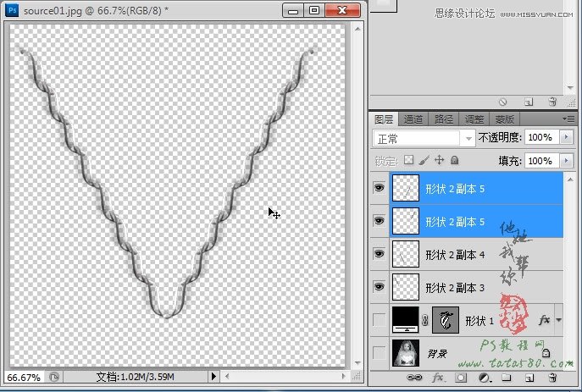This screenshot has width=582, height=392.
Task: Minimize the source01.jpg document window
Action: (x=293, y=10)
